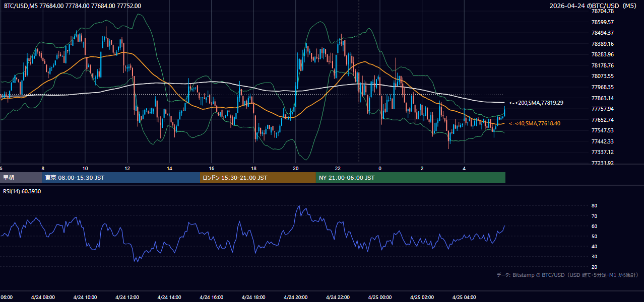Click the 78494.37 price axis value
Image resolution: width=644 pixels, height=302 pixels.
pos(602,33)
